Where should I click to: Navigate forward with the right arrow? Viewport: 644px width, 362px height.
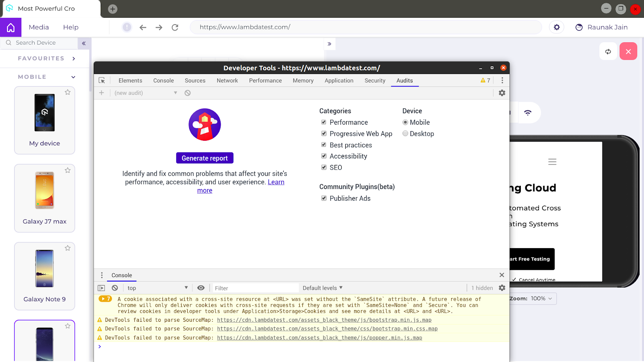coord(159,27)
